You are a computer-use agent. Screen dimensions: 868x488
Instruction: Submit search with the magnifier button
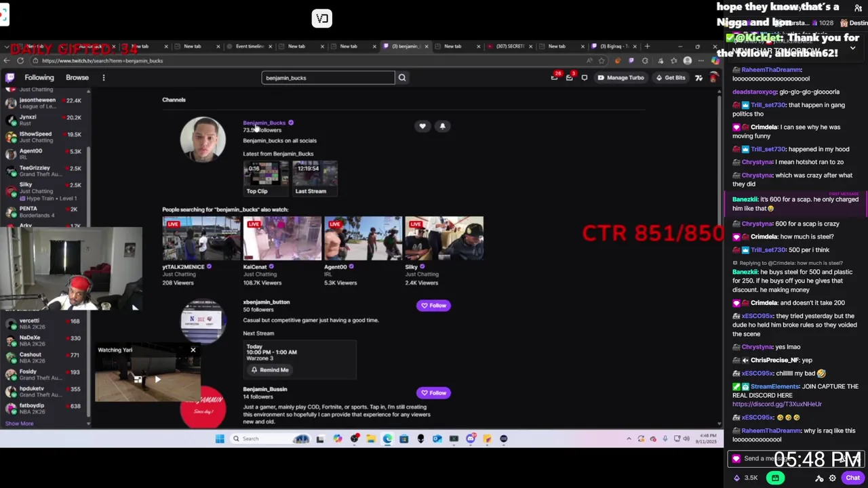click(402, 77)
